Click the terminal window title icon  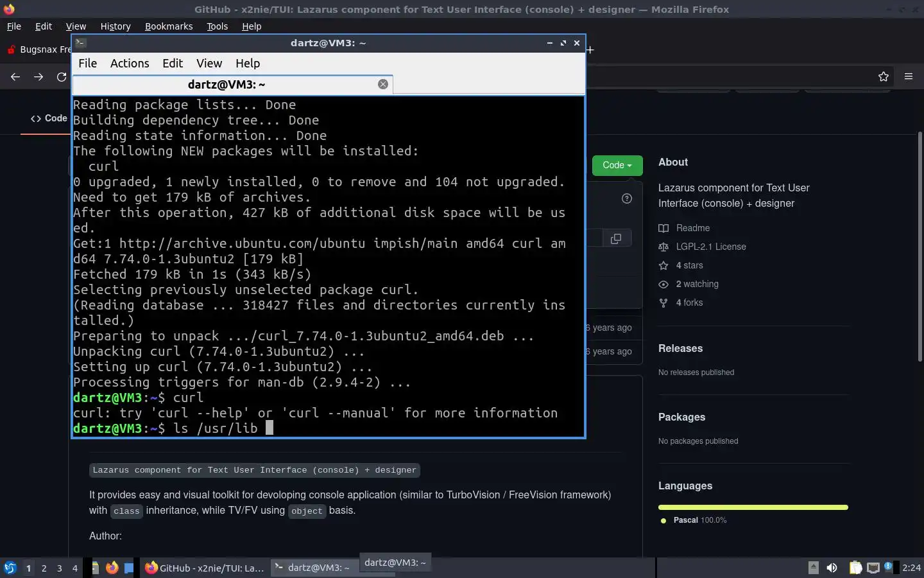81,43
